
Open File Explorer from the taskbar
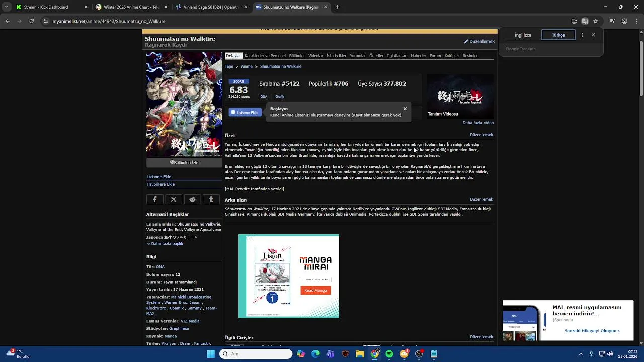tap(360, 354)
